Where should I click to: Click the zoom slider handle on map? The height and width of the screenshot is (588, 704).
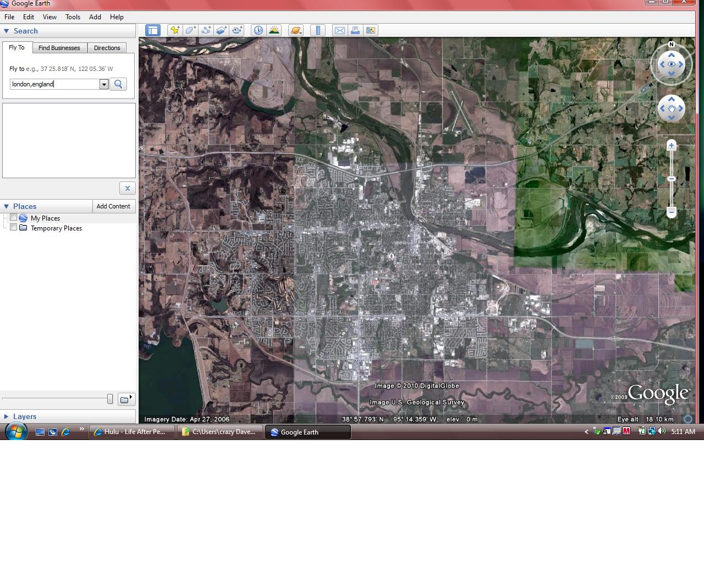pyautogui.click(x=671, y=179)
